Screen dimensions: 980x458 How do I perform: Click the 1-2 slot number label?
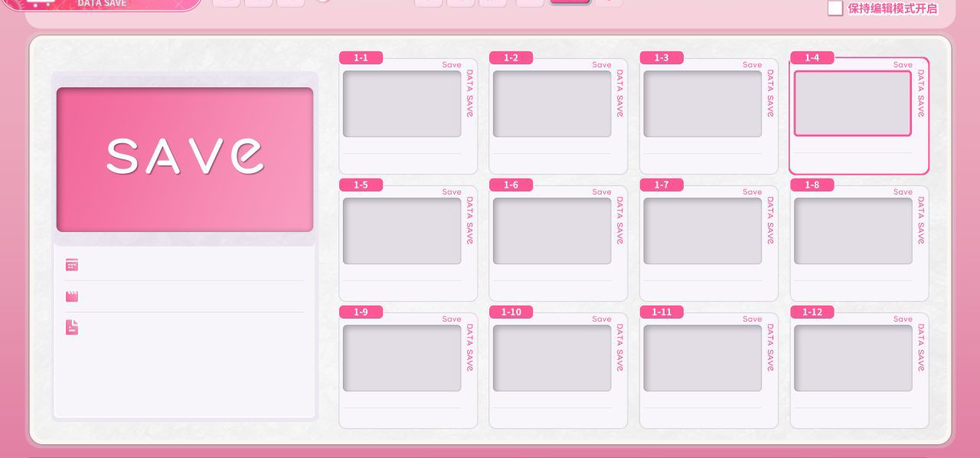(511, 58)
